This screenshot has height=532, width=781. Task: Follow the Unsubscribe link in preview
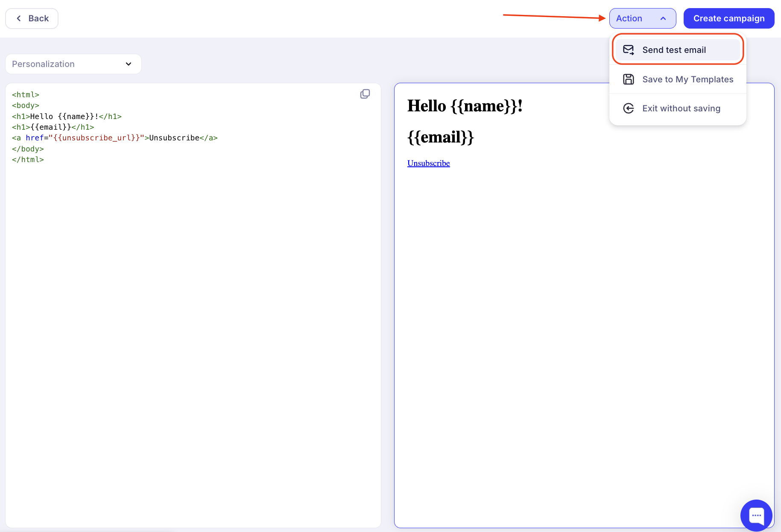428,163
